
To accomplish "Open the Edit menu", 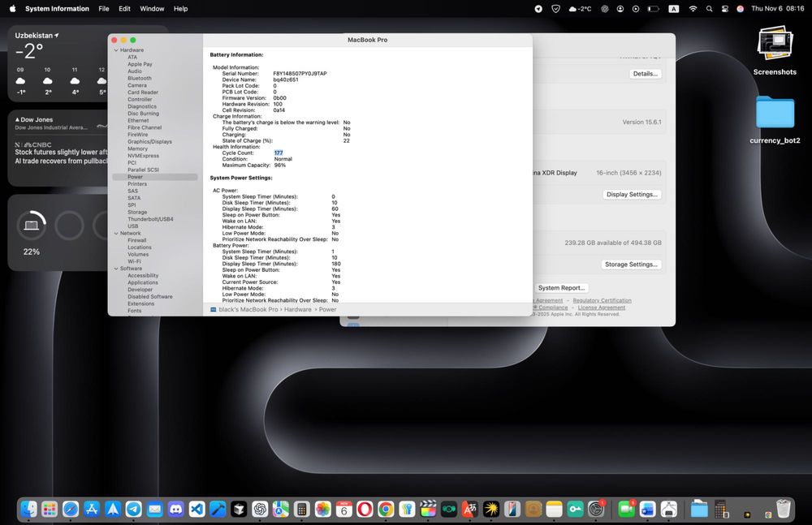I will 124,9.
